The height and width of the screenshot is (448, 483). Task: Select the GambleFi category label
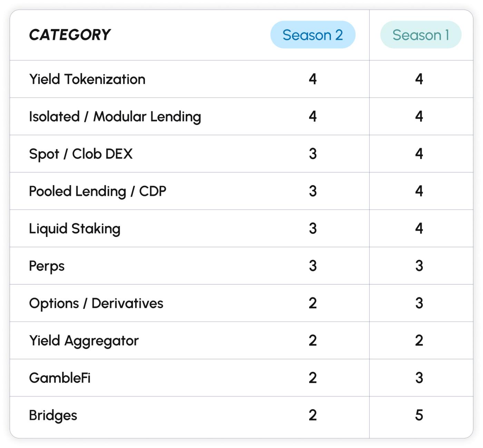pyautogui.click(x=60, y=378)
